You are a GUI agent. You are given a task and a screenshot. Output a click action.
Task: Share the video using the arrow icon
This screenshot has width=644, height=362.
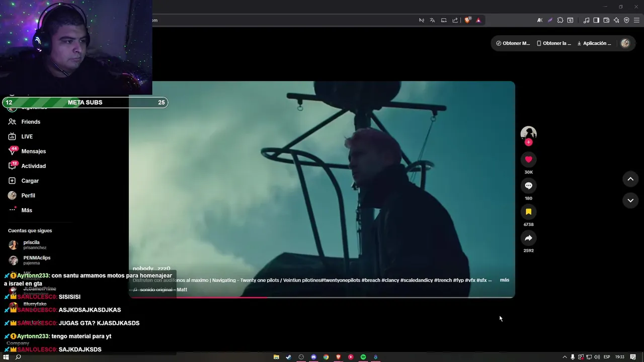pos(528,238)
